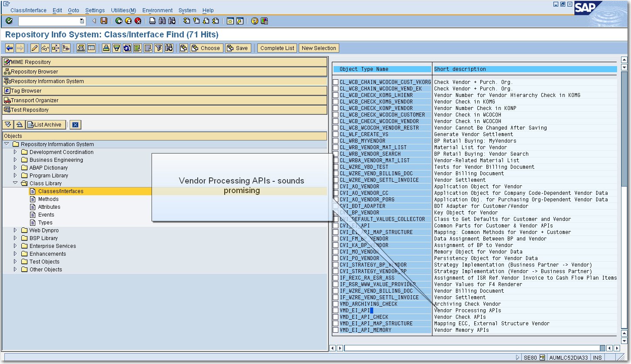Click the red Cancel icon
This screenshot has height=364, width=631.
(x=138, y=21)
